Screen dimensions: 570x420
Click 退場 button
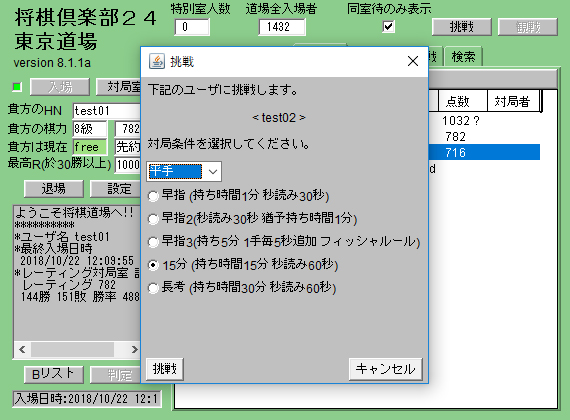point(54,189)
